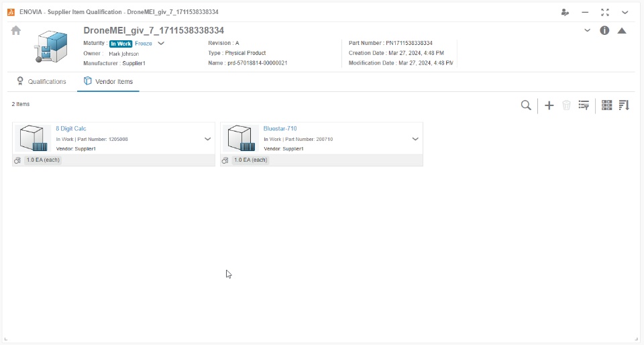Click the home icon

point(16,30)
